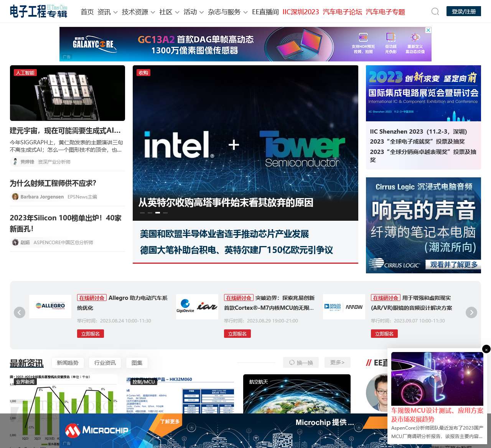Image resolution: width=491 pixels, height=448 pixels.
Task: Open IIC Shenzhen 2023 (11.2-3，深圳) link
Action: pos(419,131)
